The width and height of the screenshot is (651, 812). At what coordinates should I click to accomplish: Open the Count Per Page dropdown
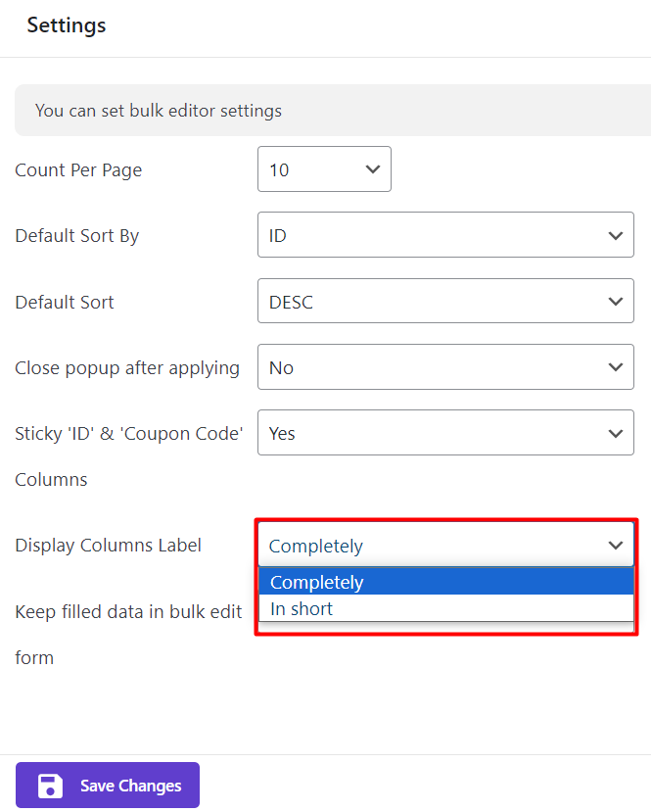coord(324,169)
